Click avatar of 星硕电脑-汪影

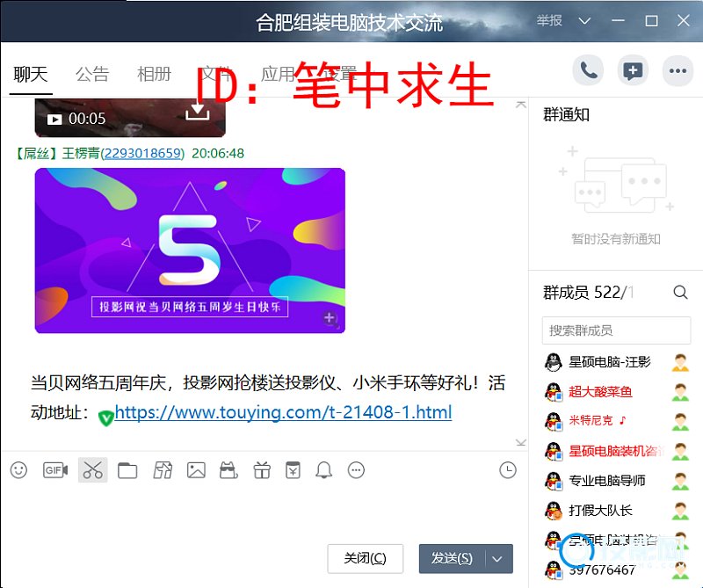[554, 362]
